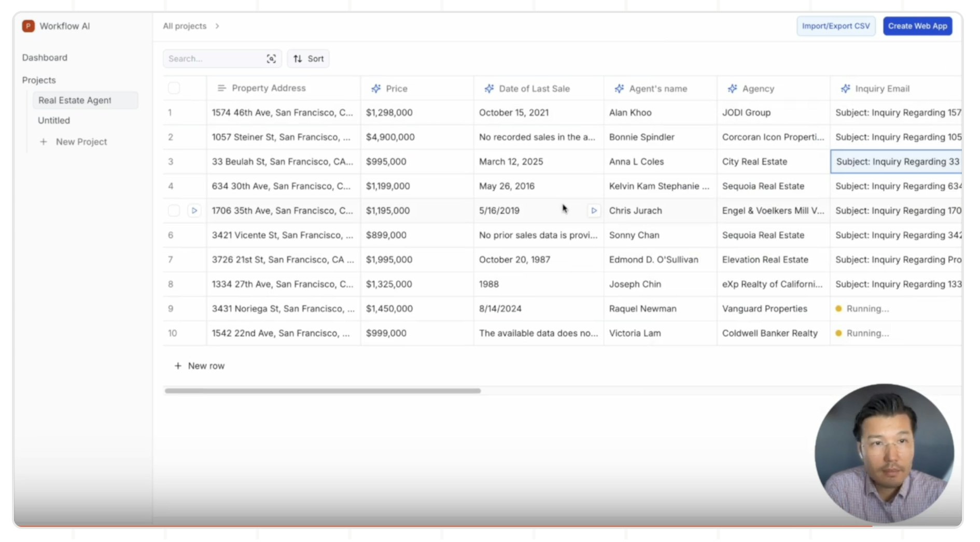Click the Bonnie Spindler agent cell

point(661,137)
